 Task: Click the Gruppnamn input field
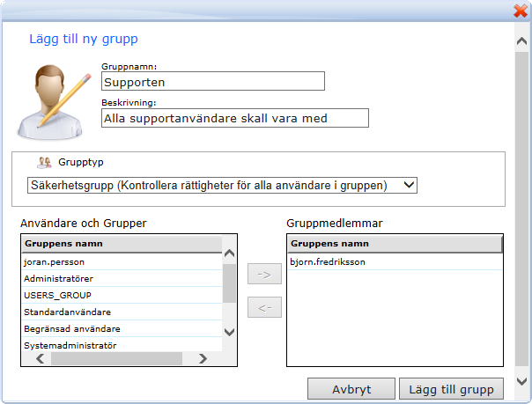pos(213,81)
